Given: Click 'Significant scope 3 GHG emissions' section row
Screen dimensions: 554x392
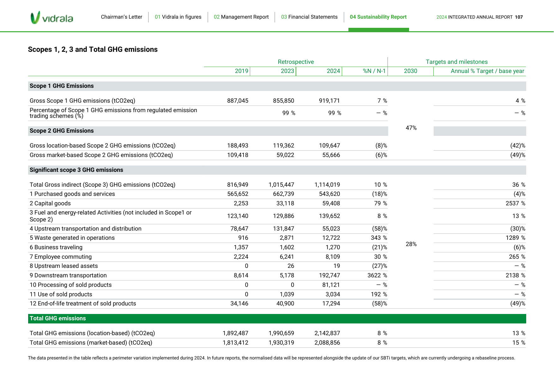Looking at the screenshot, I should click(277, 170).
